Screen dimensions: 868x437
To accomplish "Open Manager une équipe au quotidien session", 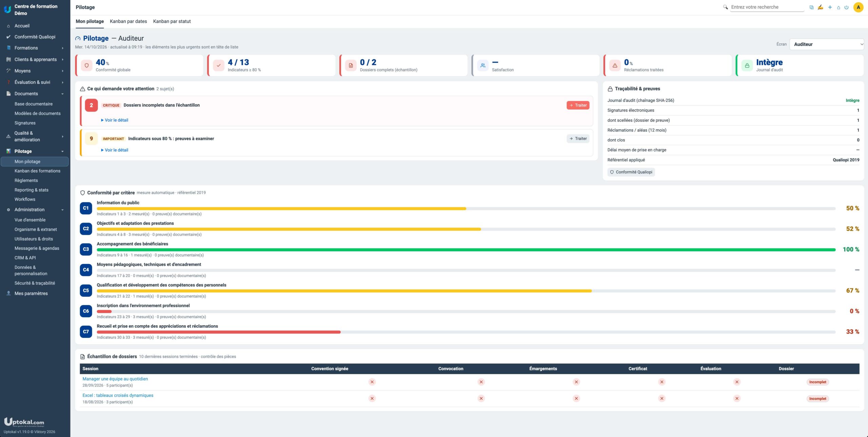I will coord(115,379).
